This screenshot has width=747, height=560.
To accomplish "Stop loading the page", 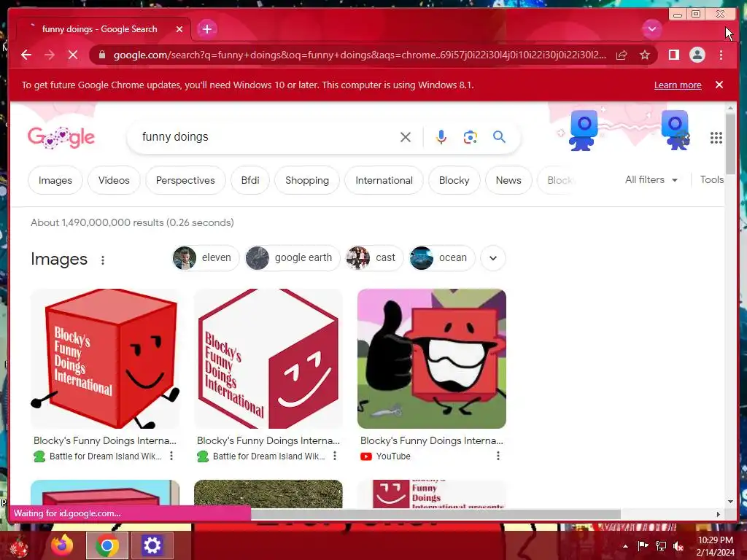I will 73,55.
